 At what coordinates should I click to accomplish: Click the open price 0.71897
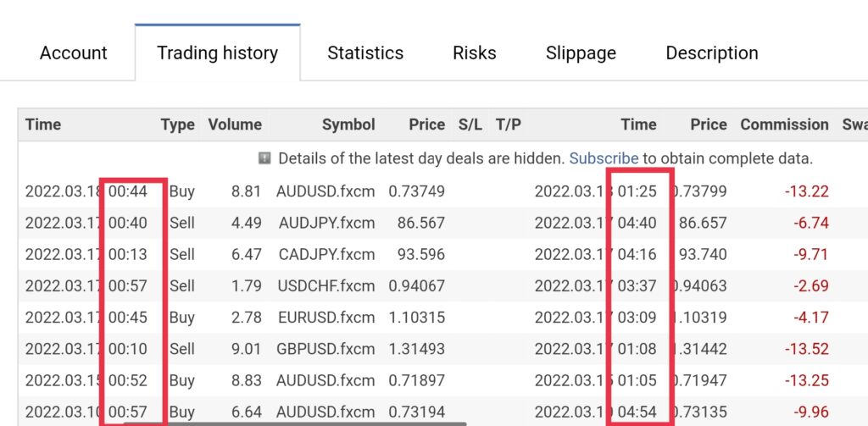416,380
